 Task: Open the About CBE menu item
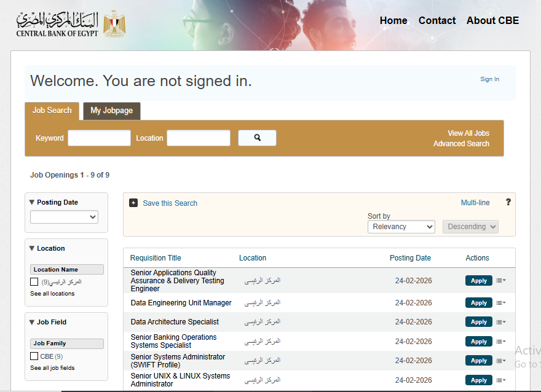[492, 20]
